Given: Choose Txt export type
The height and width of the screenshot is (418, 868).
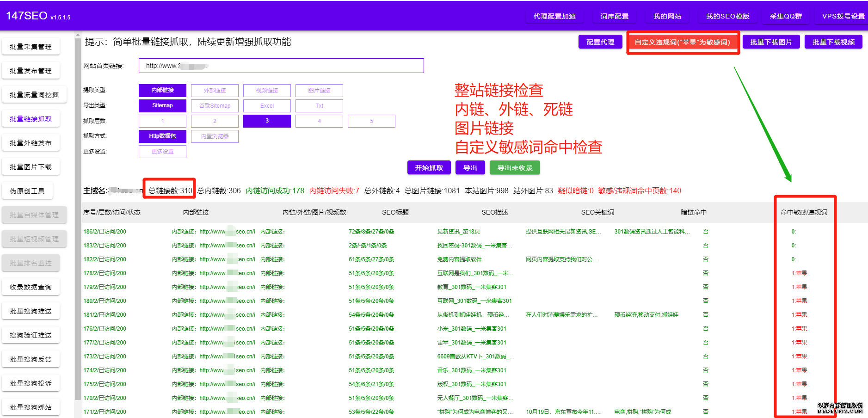Looking at the screenshot, I should coord(319,105).
